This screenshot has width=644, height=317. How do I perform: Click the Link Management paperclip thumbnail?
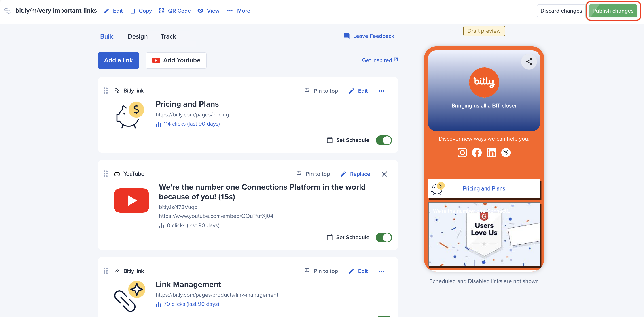130,296
